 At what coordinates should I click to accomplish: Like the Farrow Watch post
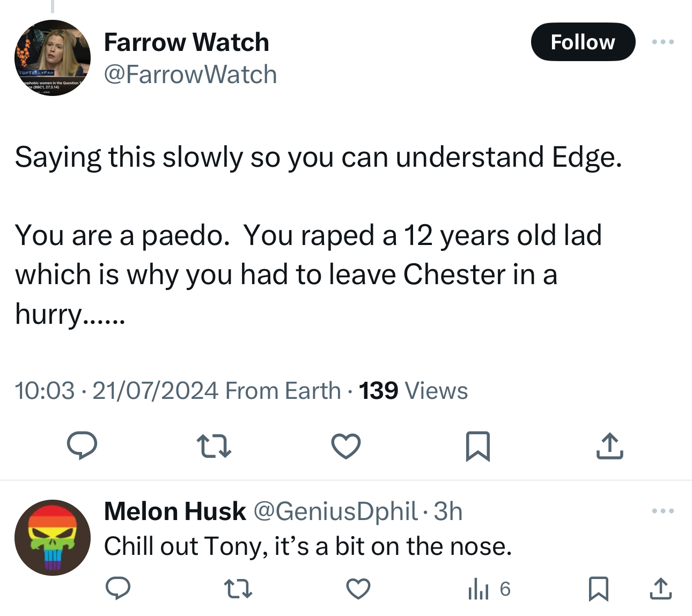tap(346, 446)
